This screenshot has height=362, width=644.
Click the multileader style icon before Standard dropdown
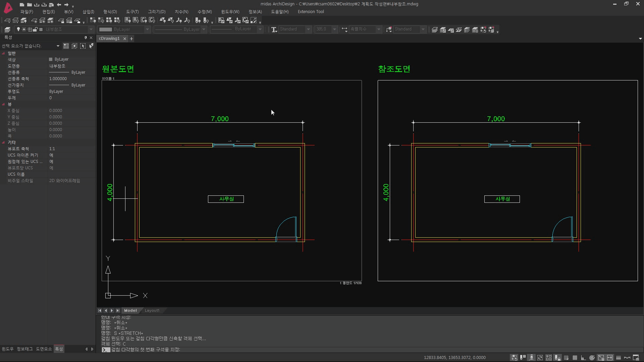pyautogui.click(x=389, y=29)
